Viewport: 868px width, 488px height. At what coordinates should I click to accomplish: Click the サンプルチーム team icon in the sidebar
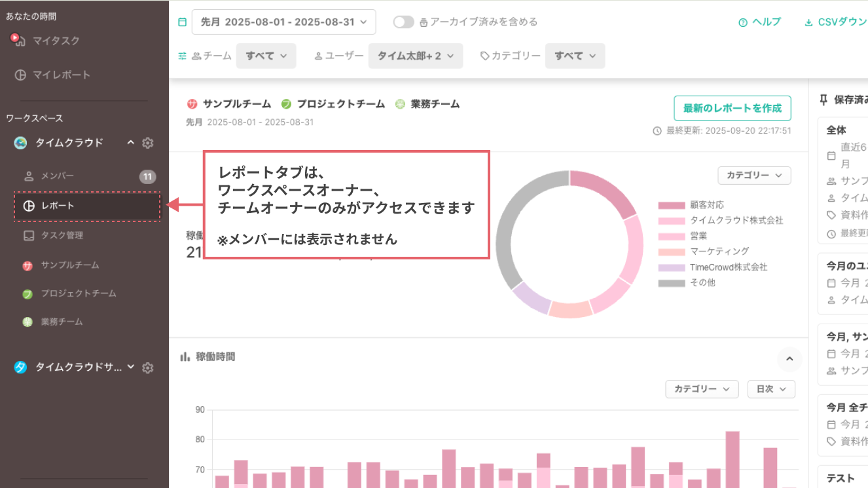[27, 265]
